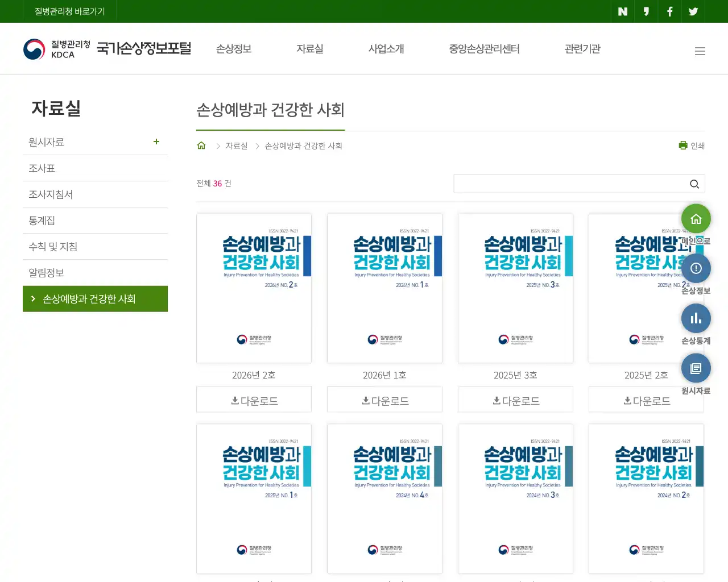Select 조사표 in the sidebar

(x=95, y=168)
